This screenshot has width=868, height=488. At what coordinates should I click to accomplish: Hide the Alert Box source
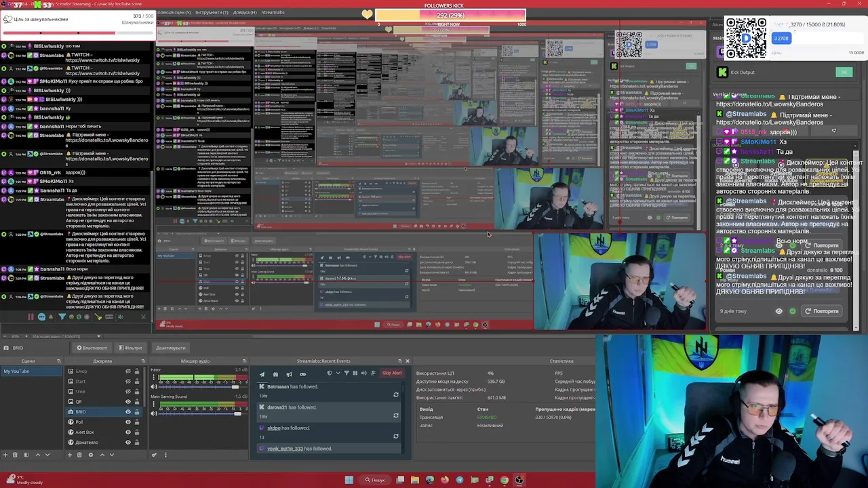click(128, 432)
